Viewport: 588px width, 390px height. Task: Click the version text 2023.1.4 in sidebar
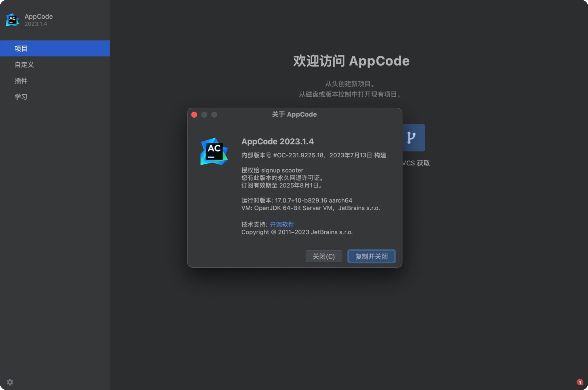click(x=36, y=24)
